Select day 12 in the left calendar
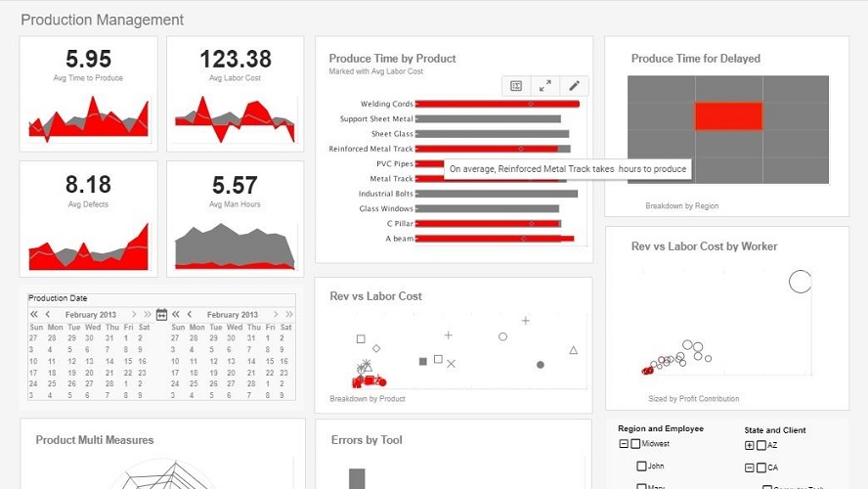The height and width of the screenshot is (489, 868). tap(71, 361)
